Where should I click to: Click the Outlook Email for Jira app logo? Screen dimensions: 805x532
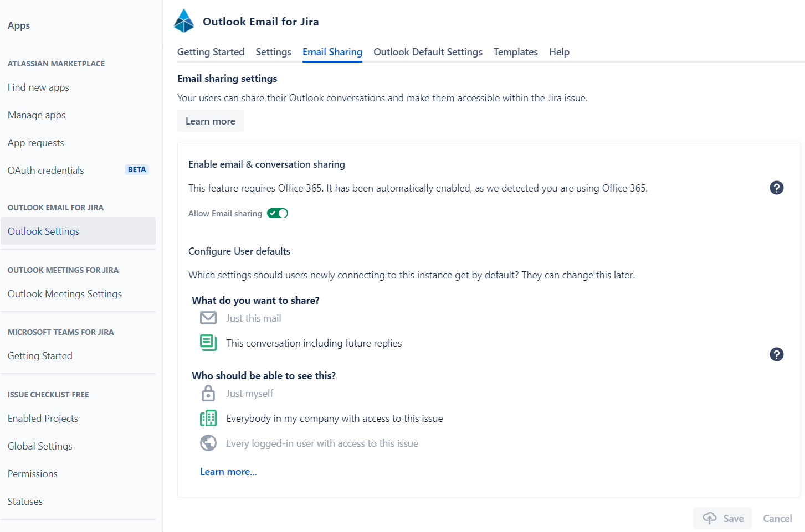(x=183, y=20)
